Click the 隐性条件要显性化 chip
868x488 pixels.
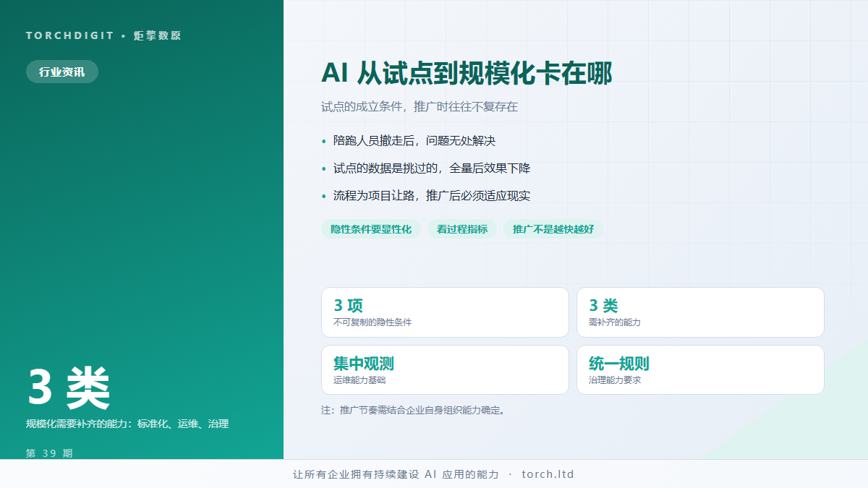[371, 229]
